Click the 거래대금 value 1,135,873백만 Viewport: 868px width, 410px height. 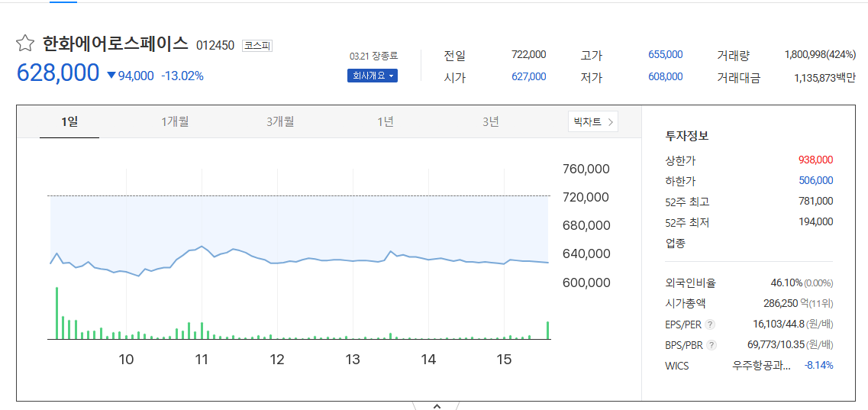(824, 78)
